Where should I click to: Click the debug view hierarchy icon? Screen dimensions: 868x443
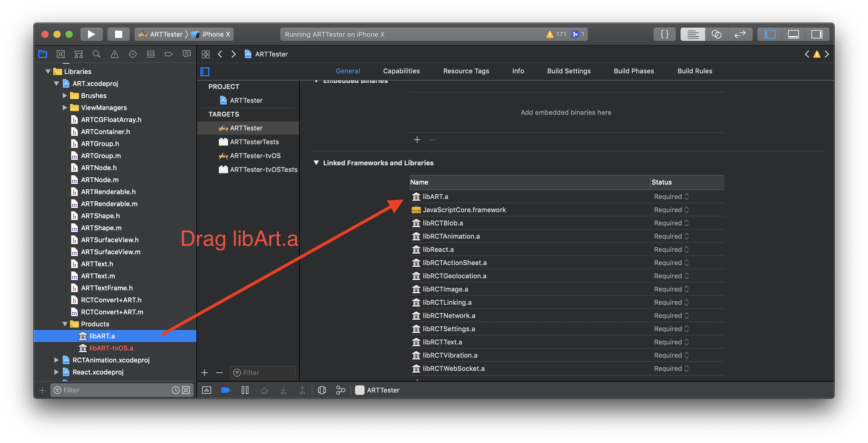tap(322, 390)
